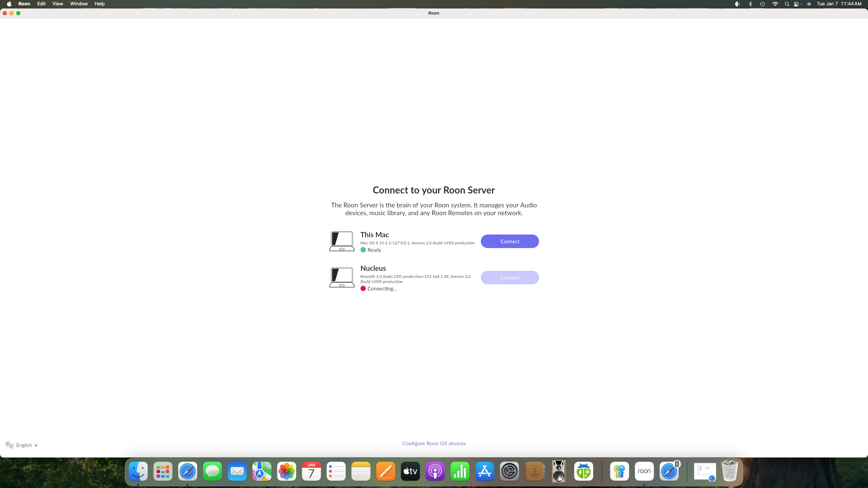Select the This Mac laptop icon

point(342,241)
